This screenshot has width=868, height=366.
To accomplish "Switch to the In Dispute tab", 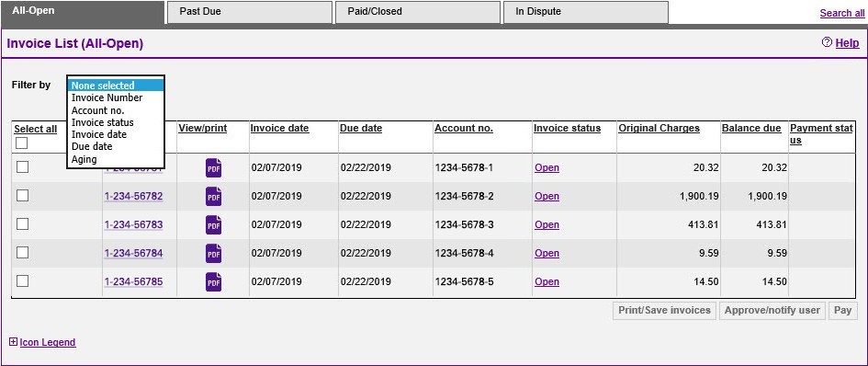I will click(x=585, y=12).
